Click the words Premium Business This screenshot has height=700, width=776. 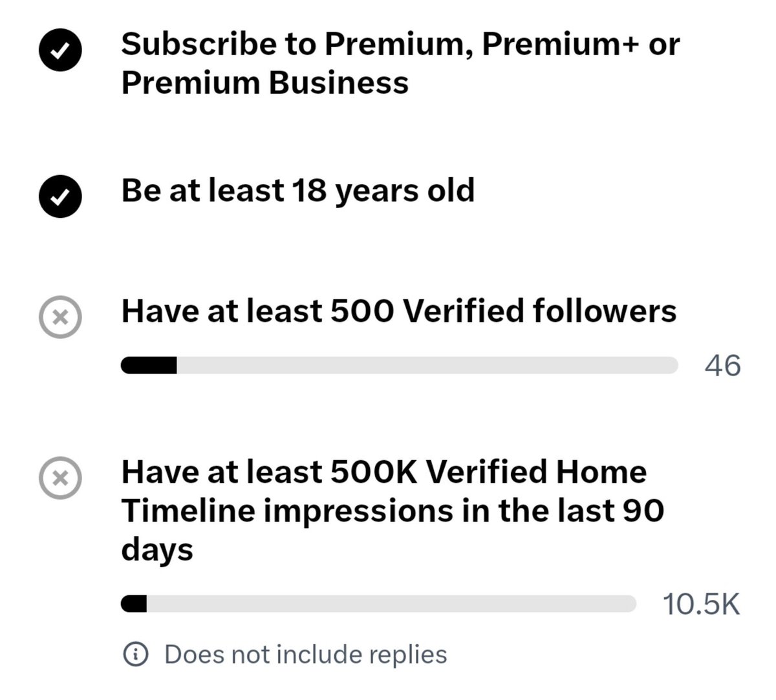click(265, 83)
